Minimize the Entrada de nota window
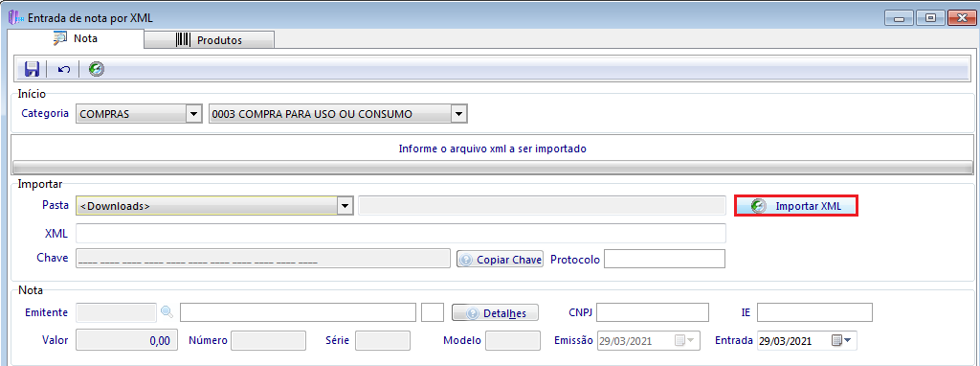Image resolution: width=980 pixels, height=366 pixels. click(900, 18)
